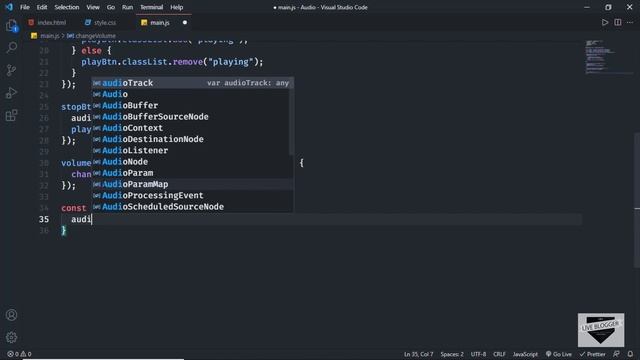Change encoding via UTF-8
The width and height of the screenshot is (640, 360).
tap(478, 354)
